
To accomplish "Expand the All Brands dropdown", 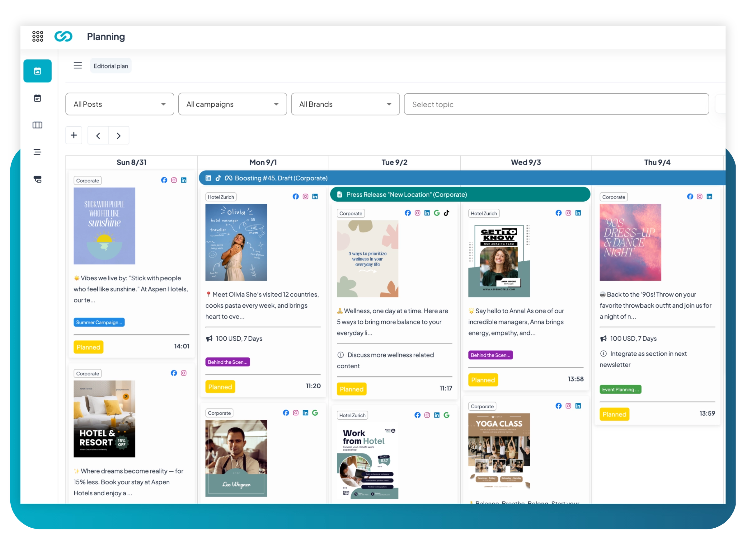I will click(x=345, y=104).
